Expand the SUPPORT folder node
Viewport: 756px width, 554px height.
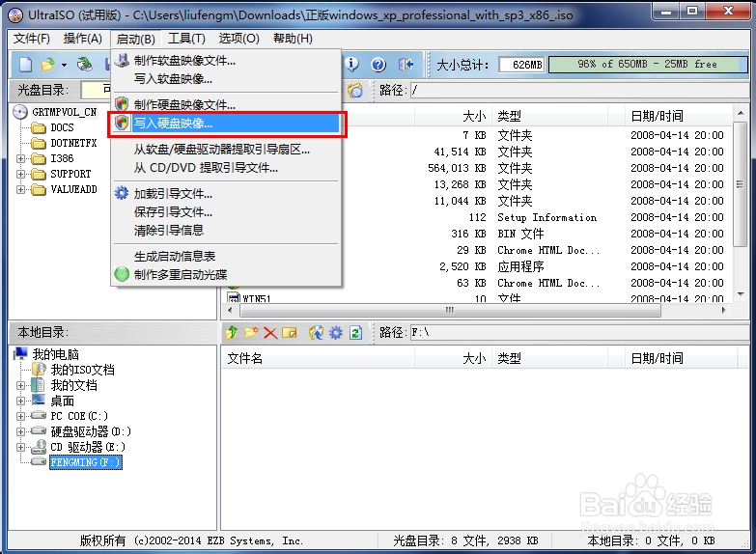(x=20, y=174)
